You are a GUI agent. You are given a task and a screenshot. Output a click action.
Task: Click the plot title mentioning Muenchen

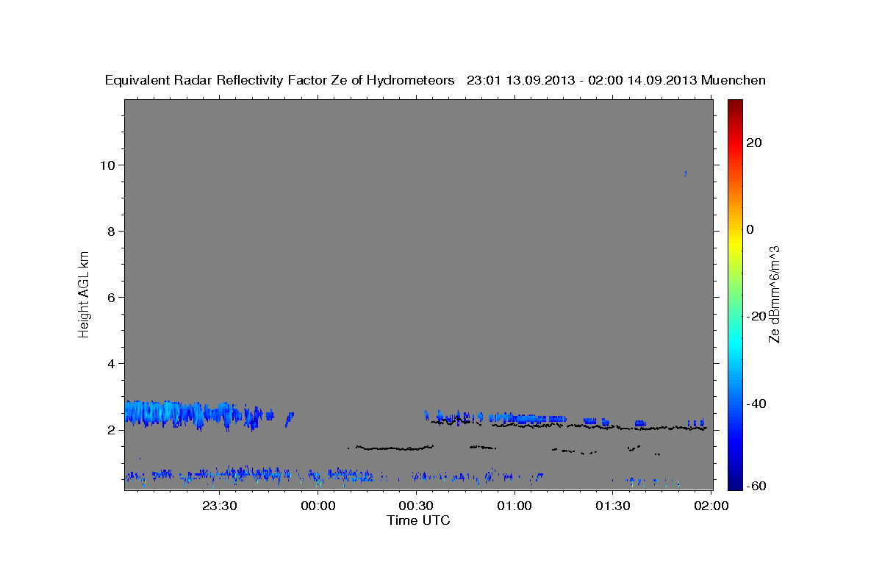[x=435, y=80]
